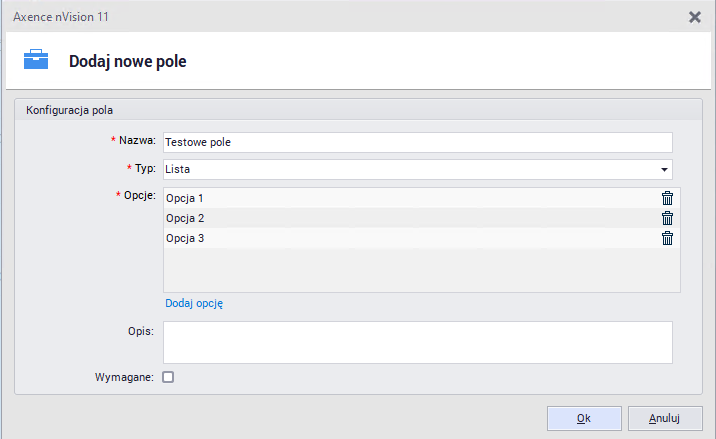Select the Opcja 2 list entry
716x439 pixels.
(x=400, y=218)
